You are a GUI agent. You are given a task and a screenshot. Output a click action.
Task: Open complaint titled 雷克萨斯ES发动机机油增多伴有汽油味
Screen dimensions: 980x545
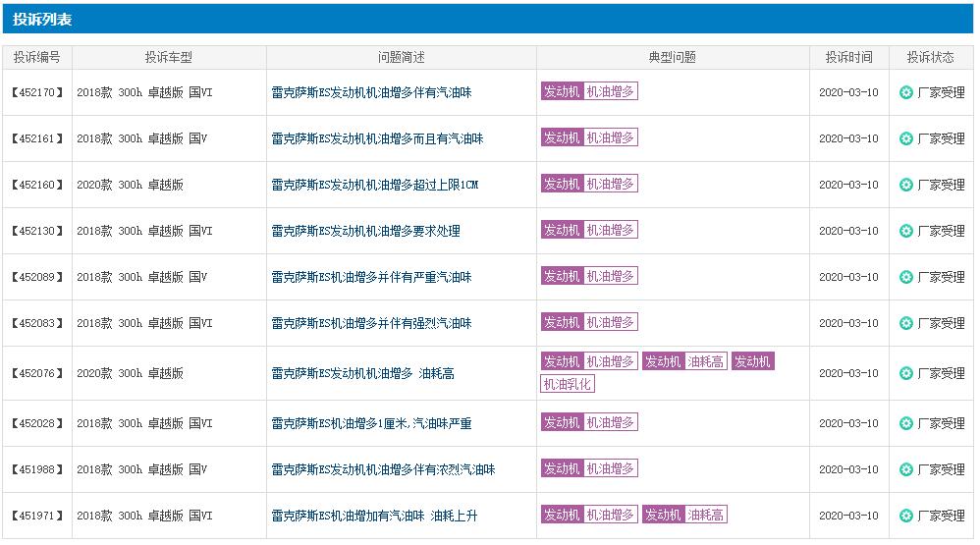tap(371, 93)
